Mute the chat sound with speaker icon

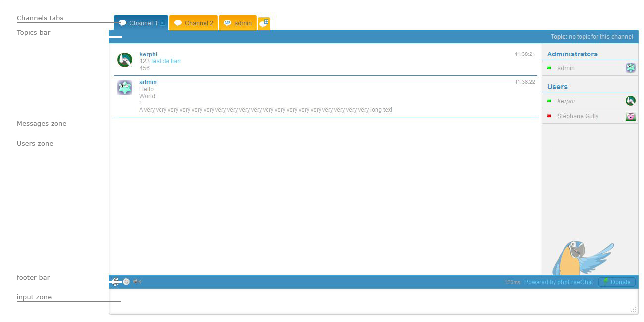click(x=137, y=282)
